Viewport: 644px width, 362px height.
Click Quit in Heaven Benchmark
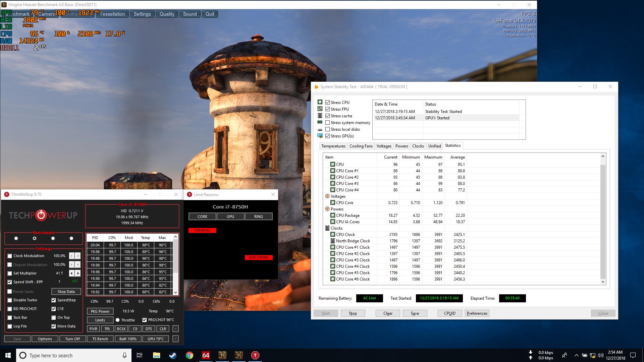(x=210, y=14)
